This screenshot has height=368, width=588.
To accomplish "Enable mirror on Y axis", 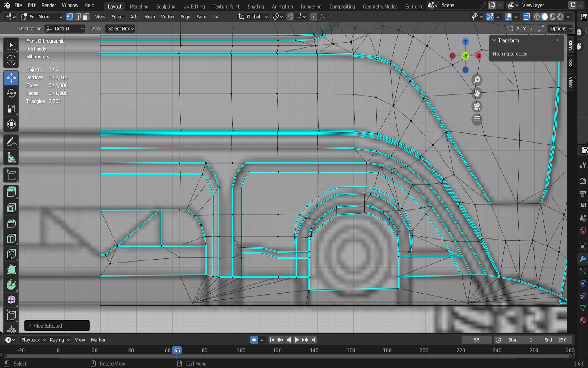I will [x=524, y=29].
